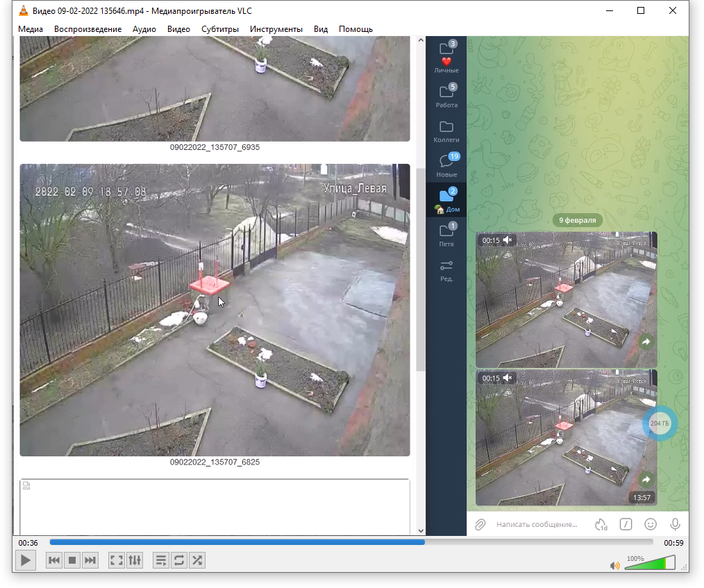Screen dimensions: 704x588
Task: Toggle the total time 00:59 label
Action: (x=673, y=543)
